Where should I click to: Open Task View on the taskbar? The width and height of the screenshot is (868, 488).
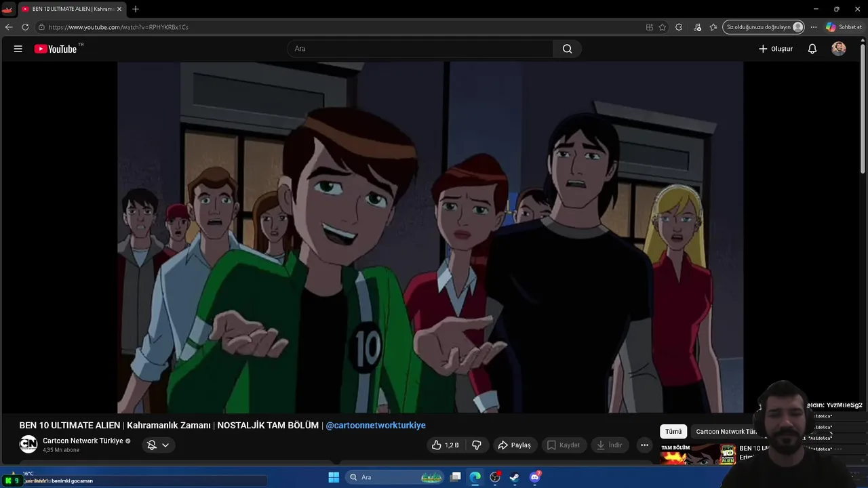456,477
